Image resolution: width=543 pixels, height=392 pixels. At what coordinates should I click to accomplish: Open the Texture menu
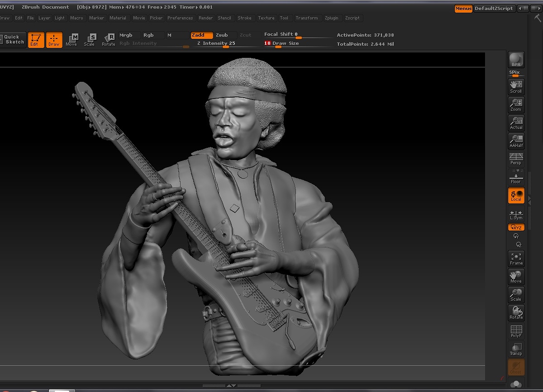266,18
